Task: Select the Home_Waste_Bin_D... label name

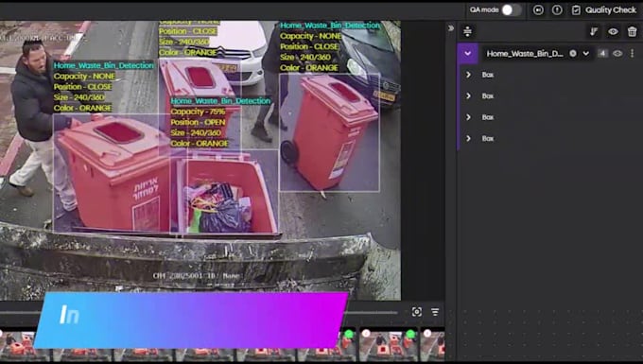Action: pyautogui.click(x=525, y=53)
